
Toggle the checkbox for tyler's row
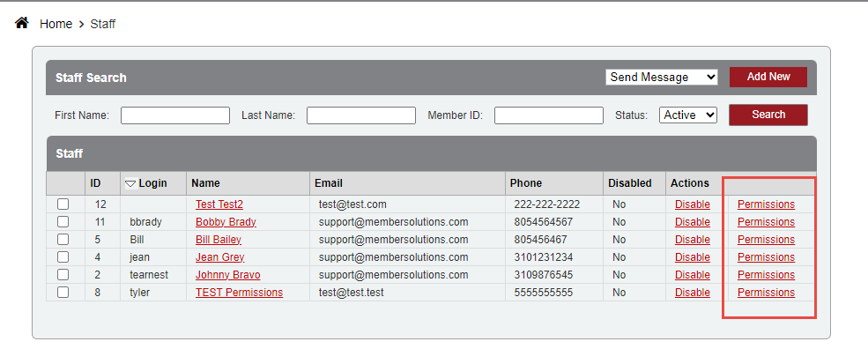(x=63, y=292)
